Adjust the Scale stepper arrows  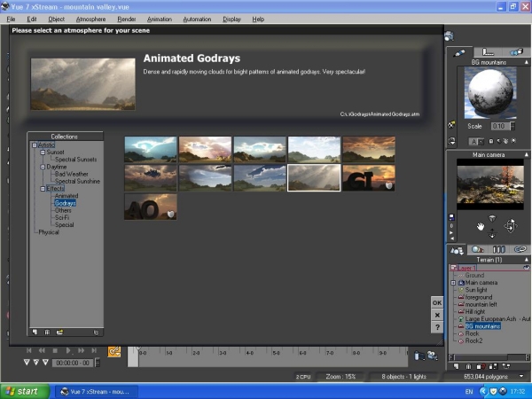tap(512, 126)
